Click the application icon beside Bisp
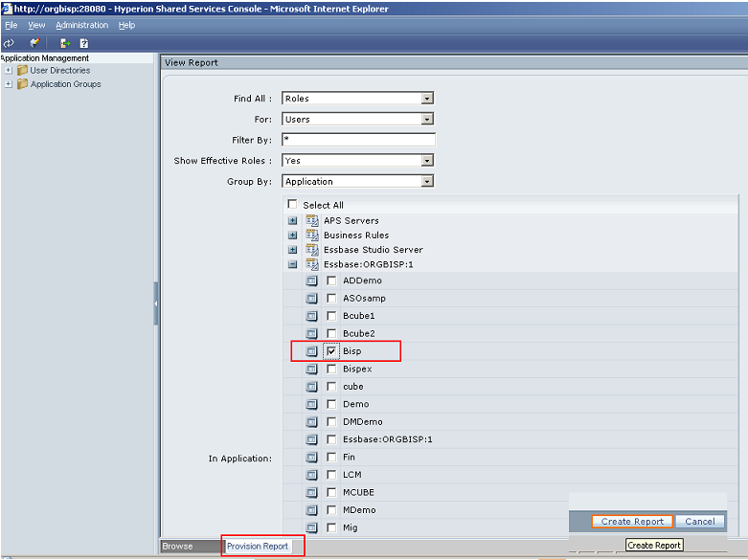Image resolution: width=748 pixels, height=560 pixels. (311, 351)
